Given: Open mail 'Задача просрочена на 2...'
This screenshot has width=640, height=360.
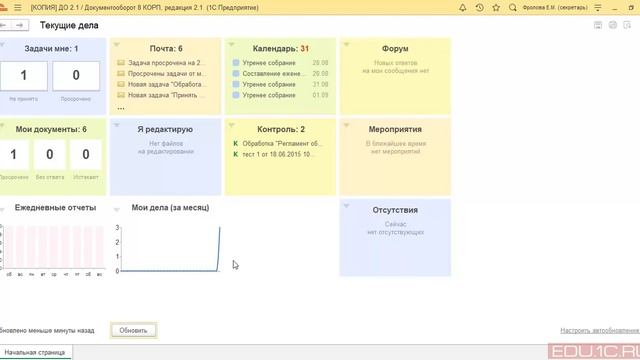Looking at the screenshot, I should coord(167,63).
